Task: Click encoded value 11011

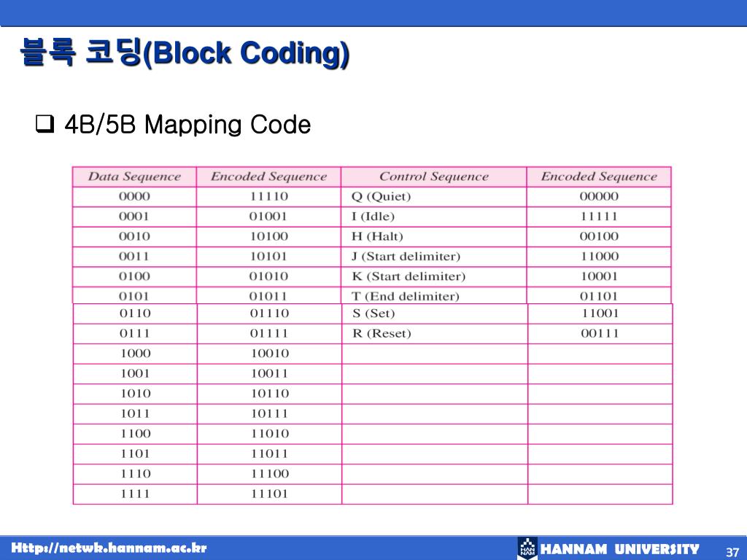Action: (x=270, y=454)
